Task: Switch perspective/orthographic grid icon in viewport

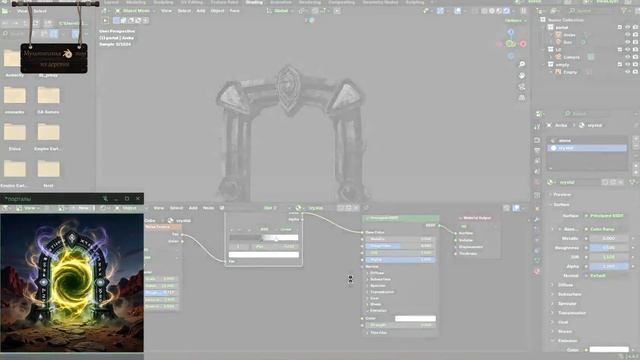Action: [522, 98]
